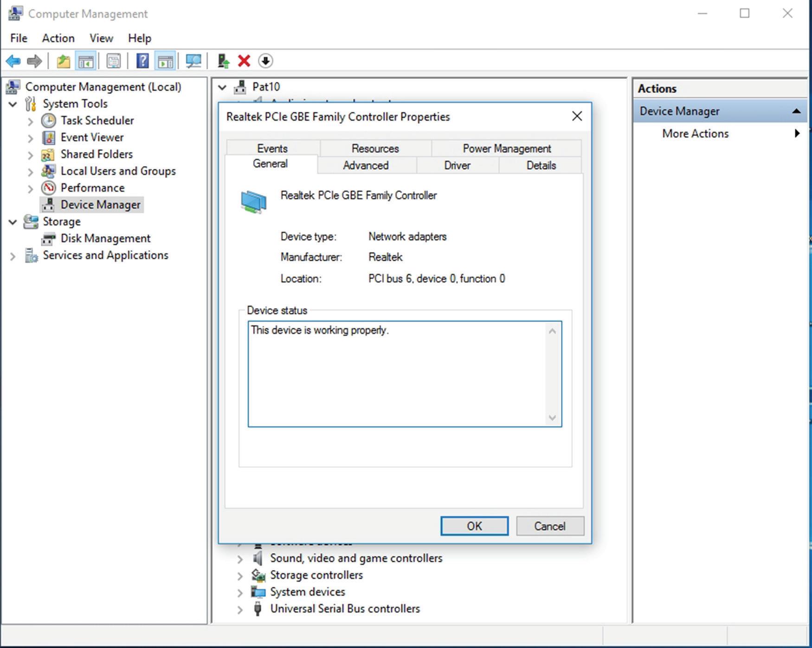Click the red X Uninstall device icon

click(244, 61)
